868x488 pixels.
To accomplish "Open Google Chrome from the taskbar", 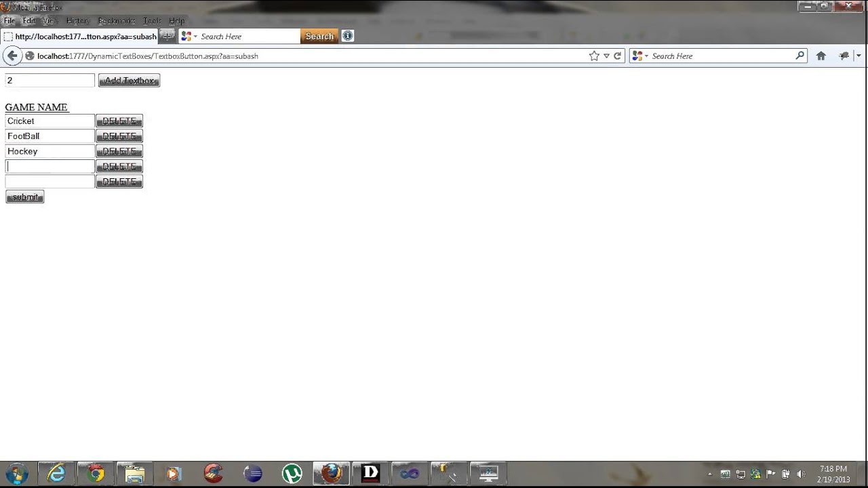I will click(96, 473).
